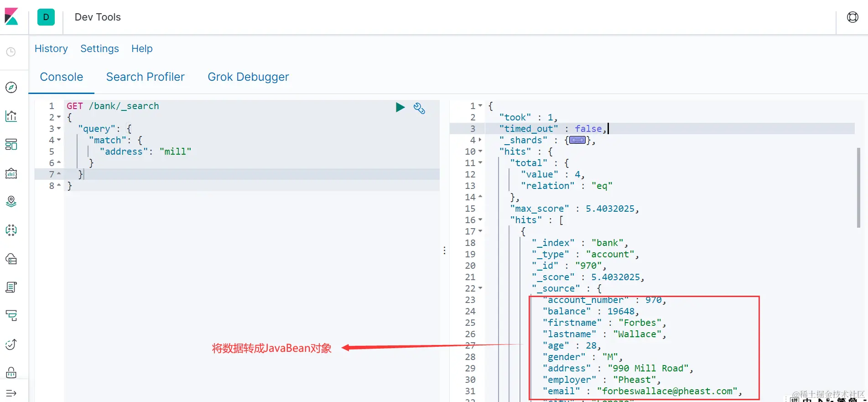Image resolution: width=868 pixels, height=402 pixels.
Task: Click the "_index" : "bank" line
Action: (x=580, y=243)
